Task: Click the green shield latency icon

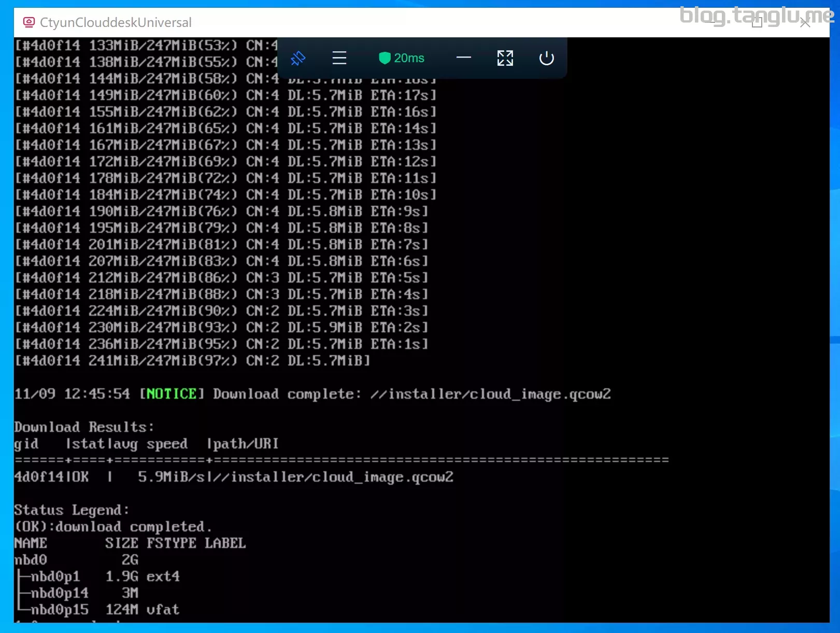Action: pyautogui.click(x=384, y=58)
